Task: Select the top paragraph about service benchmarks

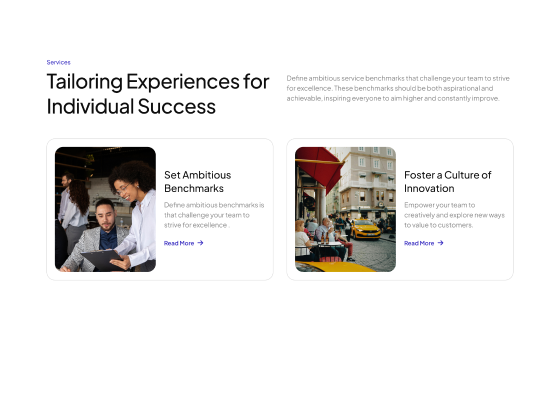Action: point(398,88)
